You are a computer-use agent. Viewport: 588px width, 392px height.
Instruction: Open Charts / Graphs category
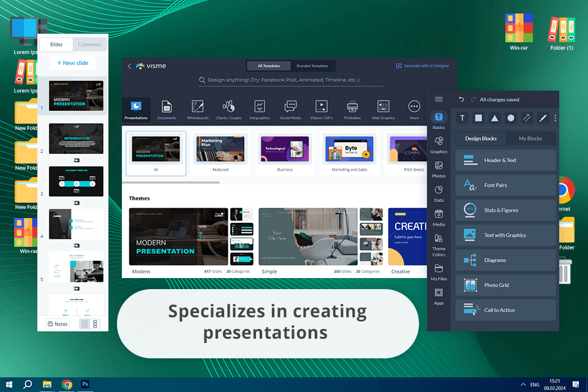pos(228,110)
